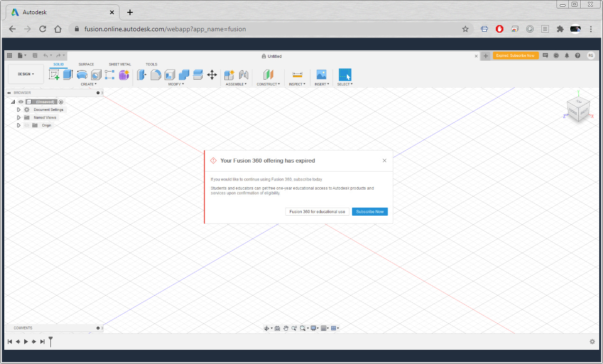The width and height of the screenshot is (603, 364).
Task: Click the Undo arrow
Action: pos(46,55)
